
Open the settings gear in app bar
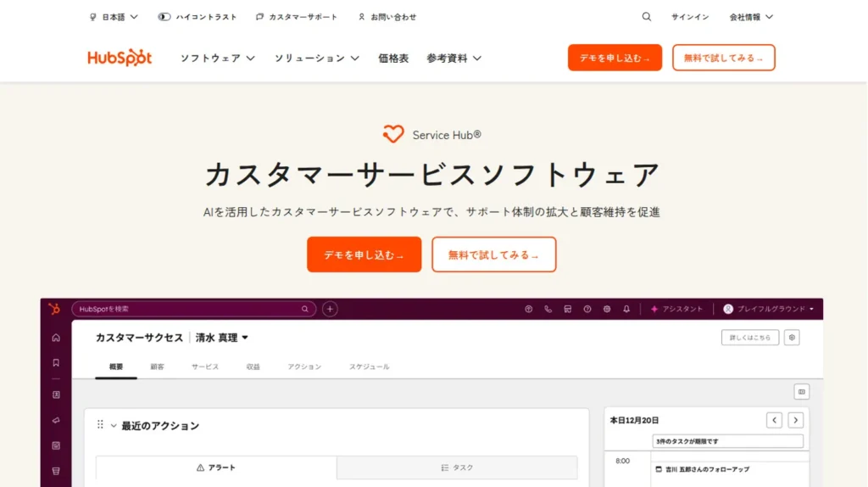607,309
